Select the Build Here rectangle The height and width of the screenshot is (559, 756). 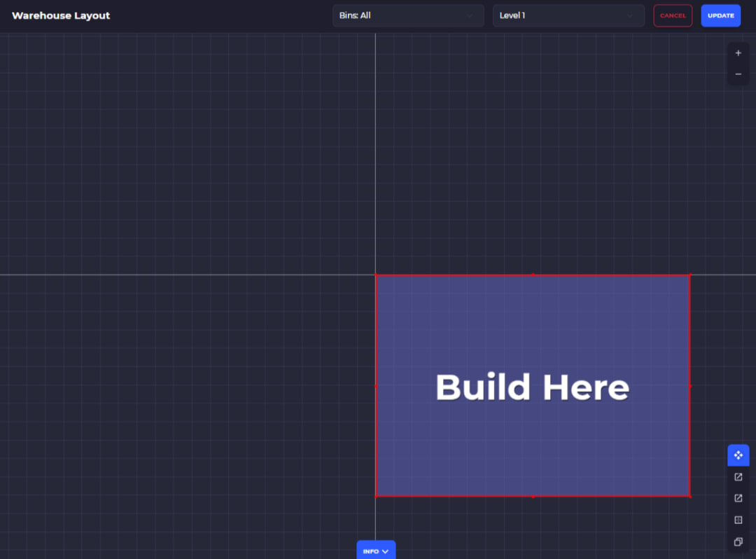pos(533,386)
